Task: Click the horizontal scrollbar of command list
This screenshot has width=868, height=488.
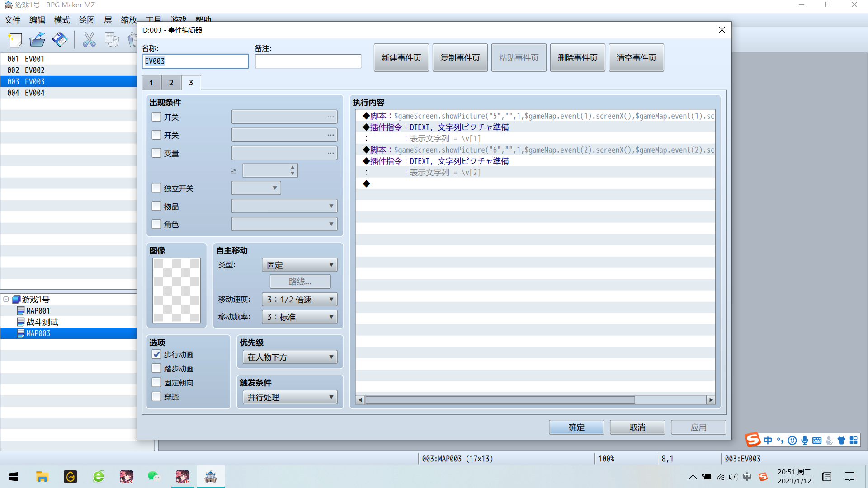Action: (500, 400)
